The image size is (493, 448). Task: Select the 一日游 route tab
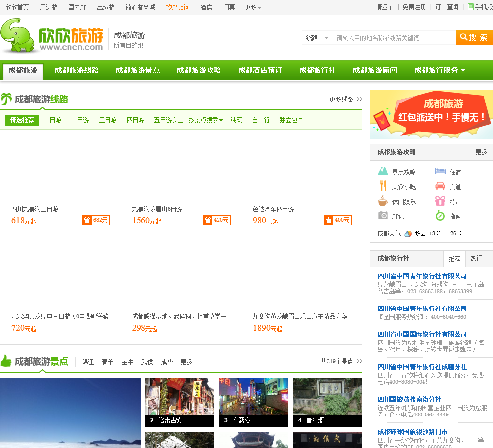tap(53, 120)
